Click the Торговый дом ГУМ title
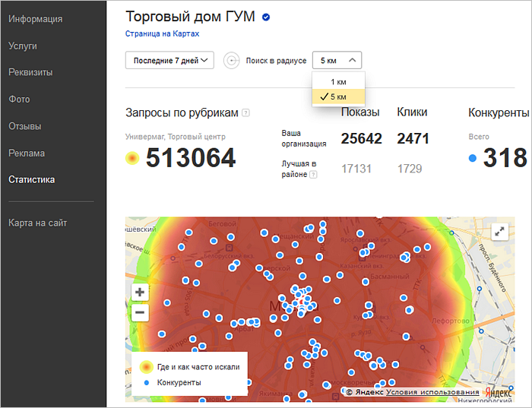 tap(190, 17)
